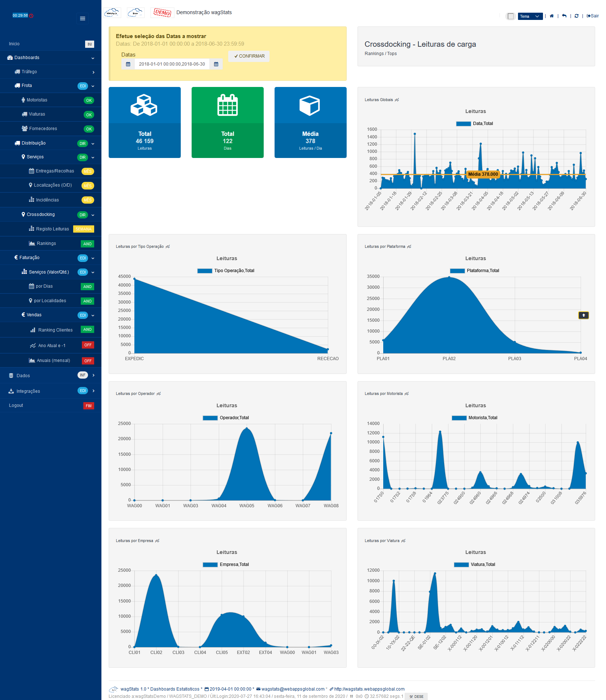This screenshot has width=606, height=700.
Task: Open the calendar picker right of date field
Action: click(x=216, y=64)
